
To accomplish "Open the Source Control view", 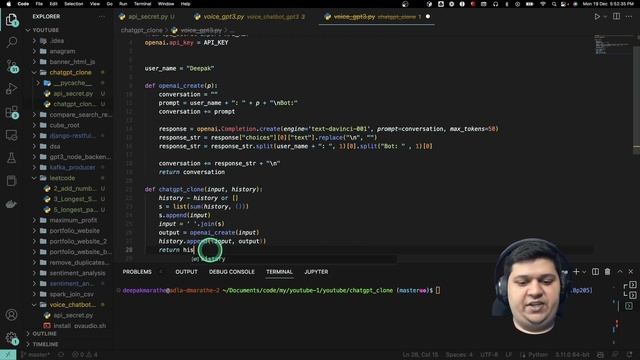I will [11, 65].
